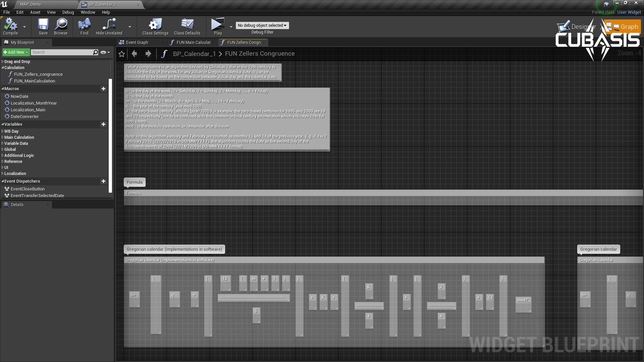644x362 pixels.
Task: Open the Add New dropdown
Action: [x=16, y=52]
